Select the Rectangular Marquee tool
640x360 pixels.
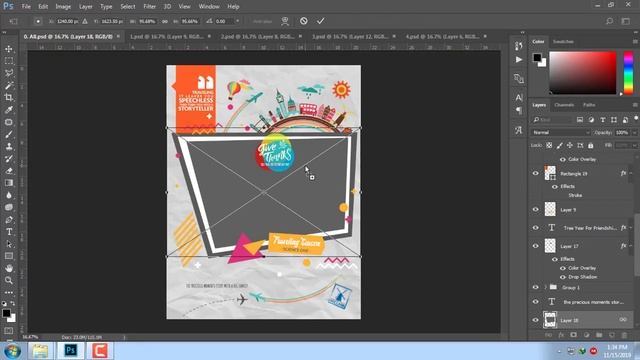pos(9,61)
